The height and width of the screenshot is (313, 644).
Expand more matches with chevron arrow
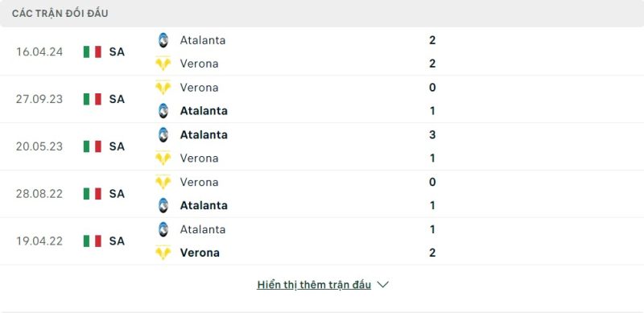[383, 285]
